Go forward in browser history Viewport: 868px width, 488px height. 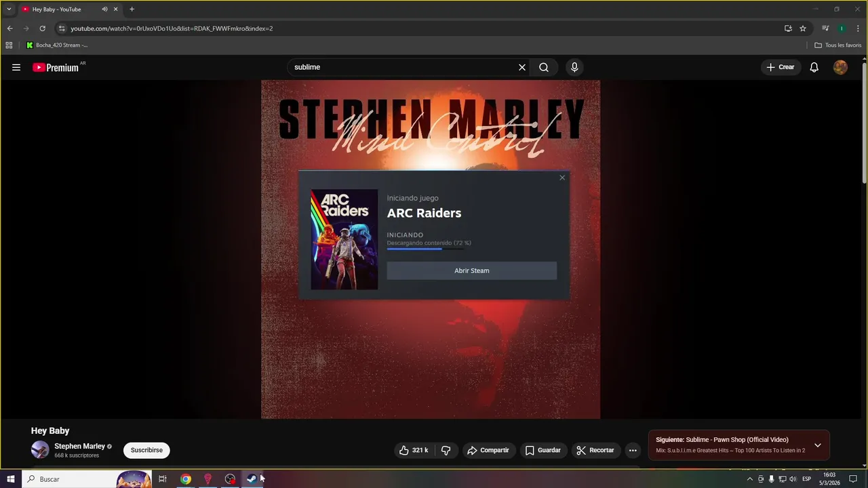click(26, 28)
